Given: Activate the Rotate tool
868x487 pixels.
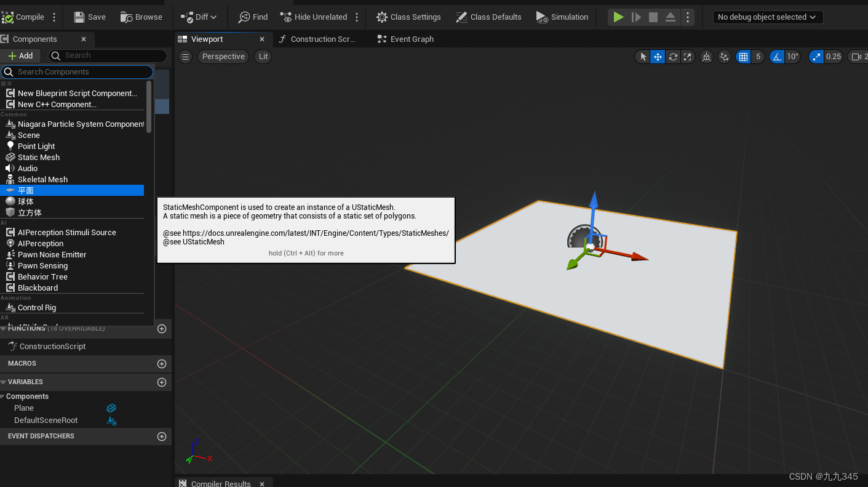Looking at the screenshot, I should [673, 57].
